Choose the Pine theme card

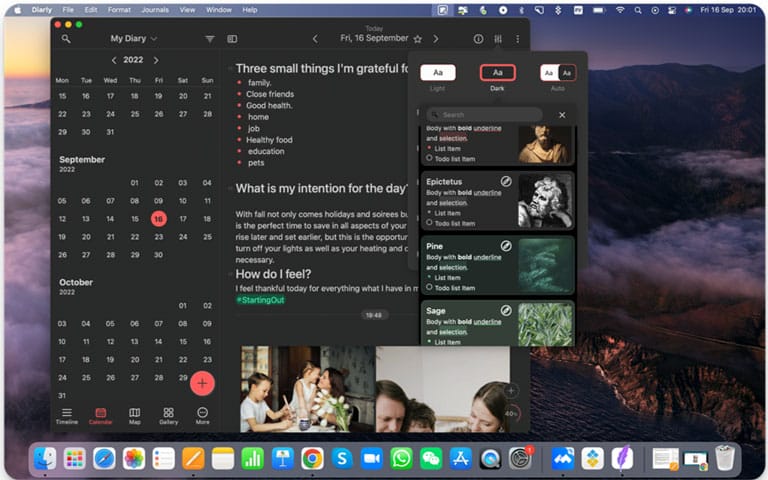pyautogui.click(x=498, y=265)
